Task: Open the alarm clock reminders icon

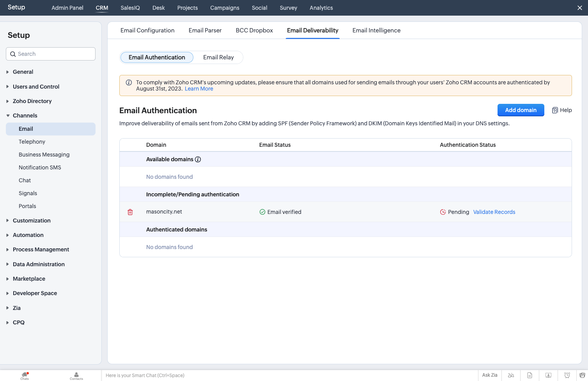Action: [567, 375]
